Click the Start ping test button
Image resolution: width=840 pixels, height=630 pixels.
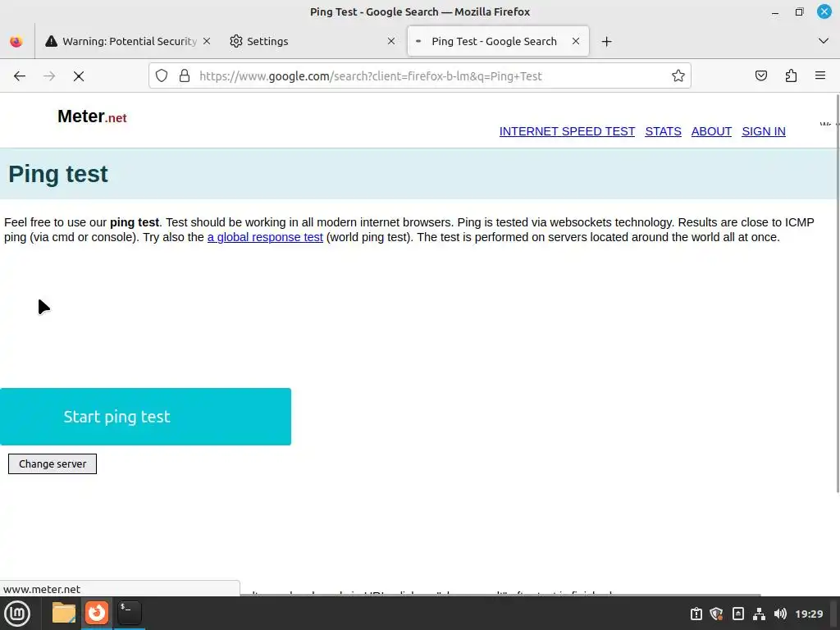[x=145, y=417]
